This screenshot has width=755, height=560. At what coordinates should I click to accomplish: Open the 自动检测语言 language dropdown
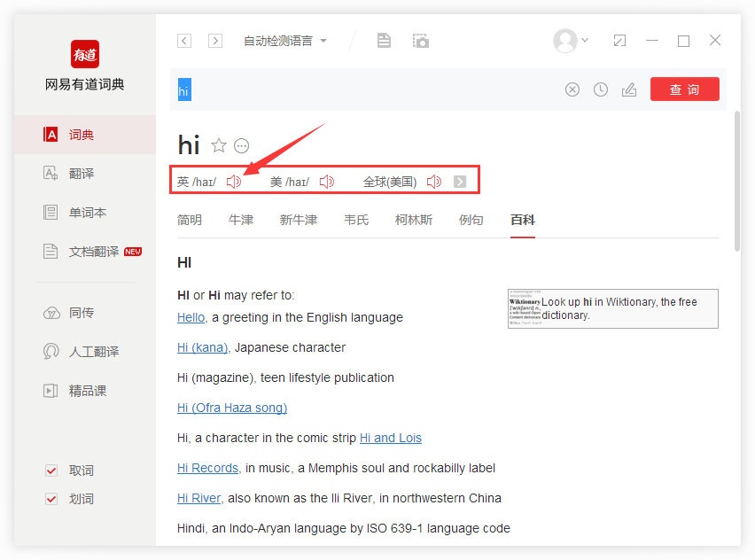click(284, 40)
